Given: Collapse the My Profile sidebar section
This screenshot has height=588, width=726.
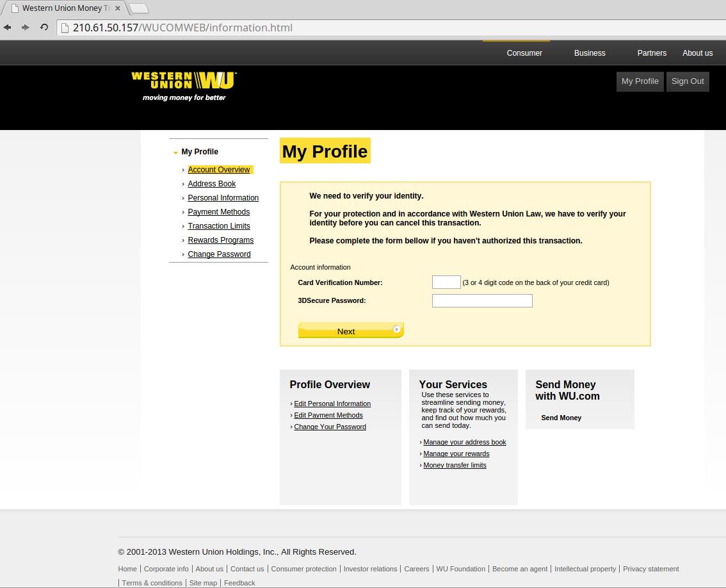Looking at the screenshot, I should (176, 153).
